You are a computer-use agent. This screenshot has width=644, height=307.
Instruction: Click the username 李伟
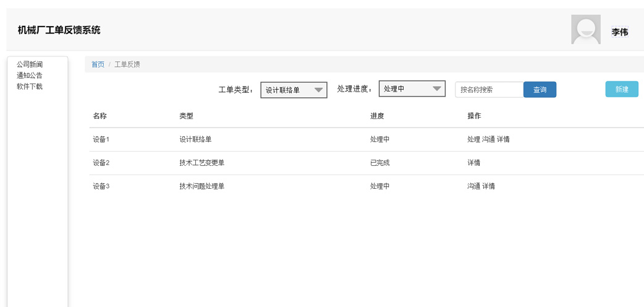tap(620, 32)
